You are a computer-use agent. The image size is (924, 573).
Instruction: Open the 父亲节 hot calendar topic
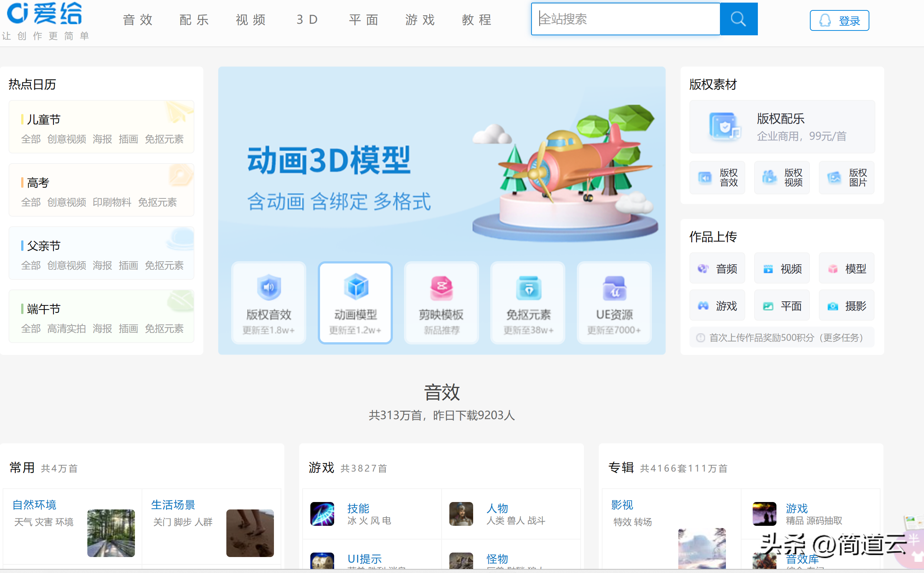click(x=43, y=246)
